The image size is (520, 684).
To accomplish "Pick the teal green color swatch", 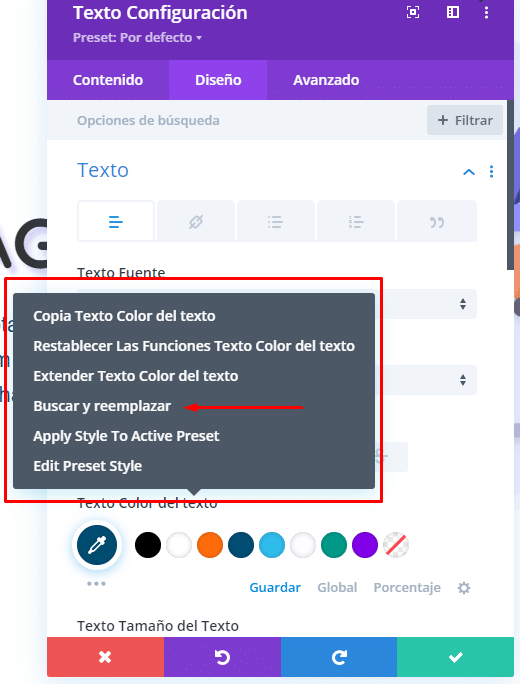I will click(334, 545).
